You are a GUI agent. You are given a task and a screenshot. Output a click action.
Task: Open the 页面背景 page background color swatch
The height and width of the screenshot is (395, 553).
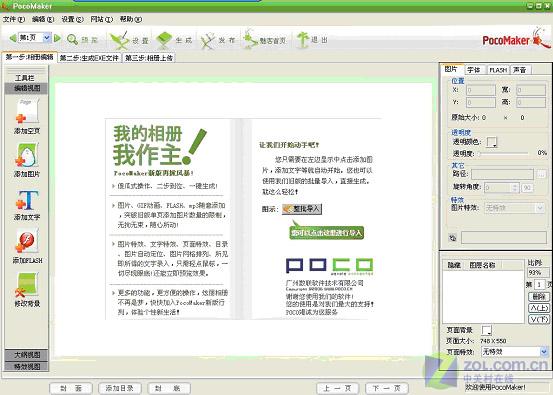point(486,330)
